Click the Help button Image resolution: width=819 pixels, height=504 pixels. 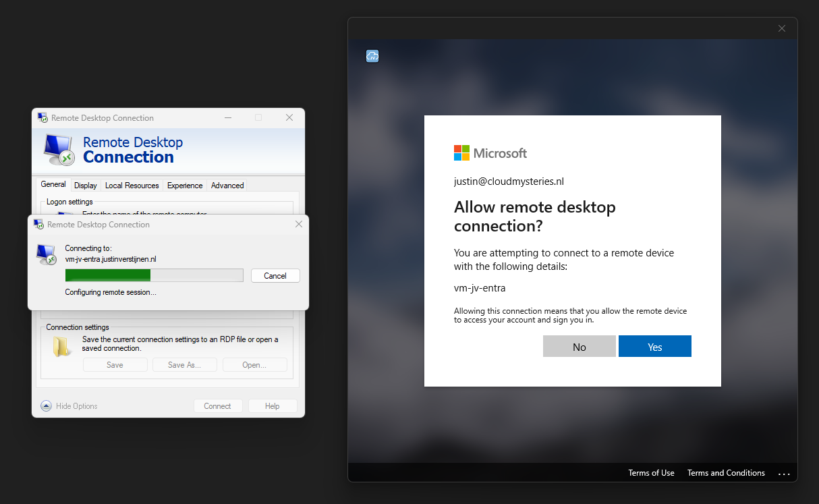(x=273, y=406)
